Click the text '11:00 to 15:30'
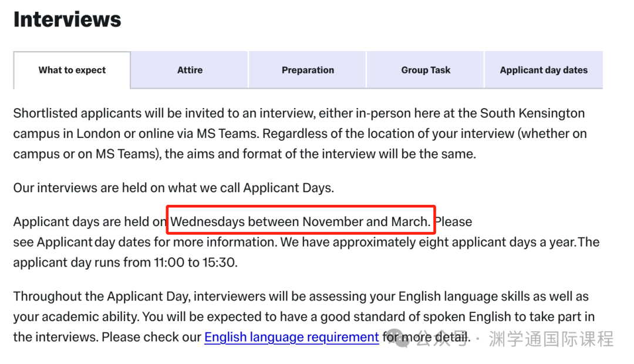This screenshot has width=634, height=364. point(195,262)
